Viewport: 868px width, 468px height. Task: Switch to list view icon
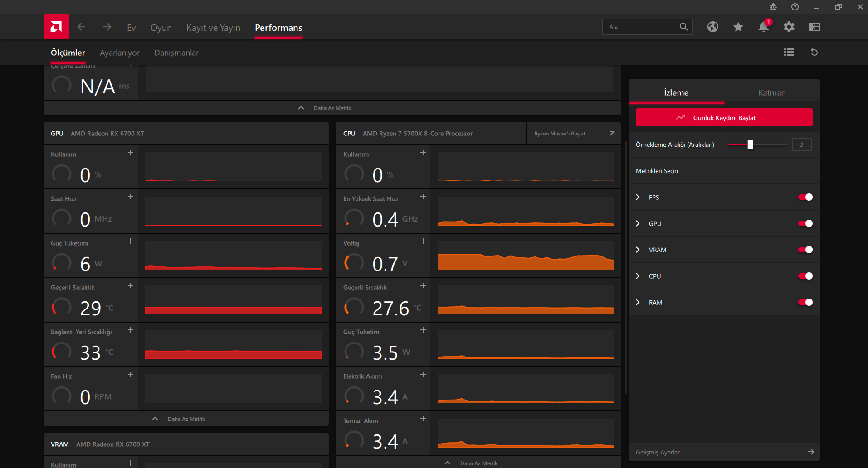coord(789,53)
